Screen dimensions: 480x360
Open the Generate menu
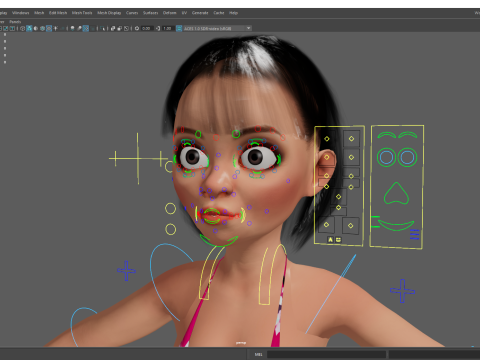(200, 13)
